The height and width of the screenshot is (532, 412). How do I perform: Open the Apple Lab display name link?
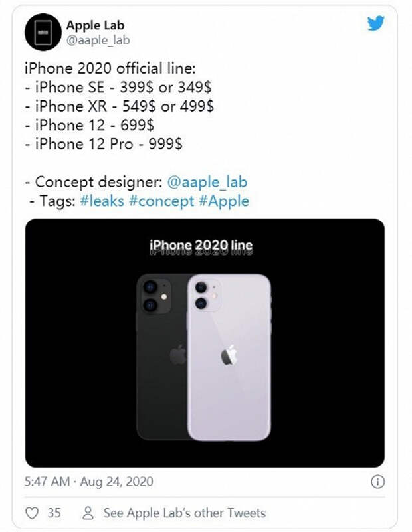pos(95,25)
